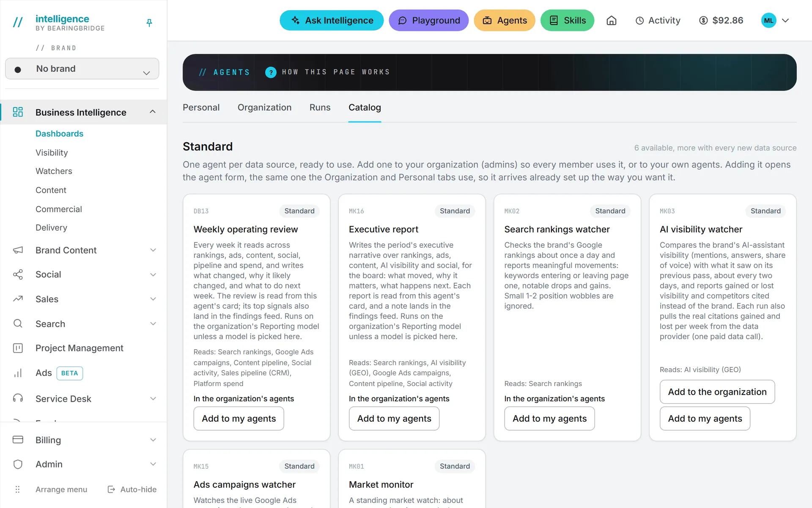Click the Ads bar chart icon

18,373
